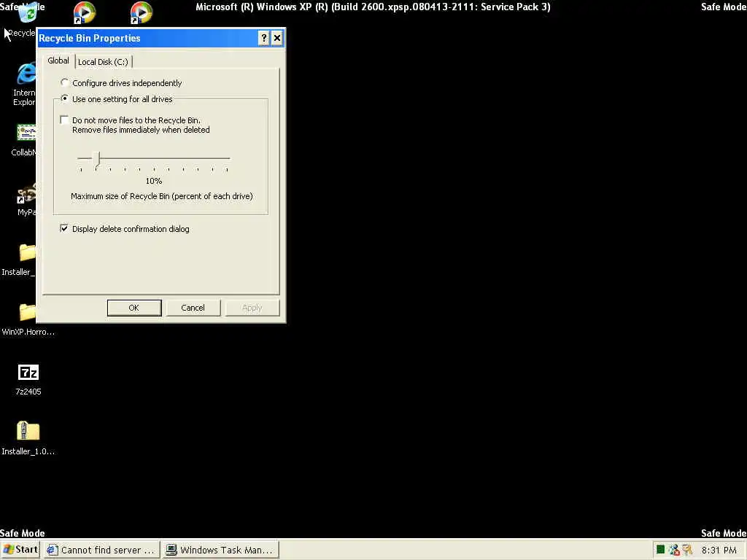Open the Start menu
The width and height of the screenshot is (747, 560).
pyautogui.click(x=20, y=550)
